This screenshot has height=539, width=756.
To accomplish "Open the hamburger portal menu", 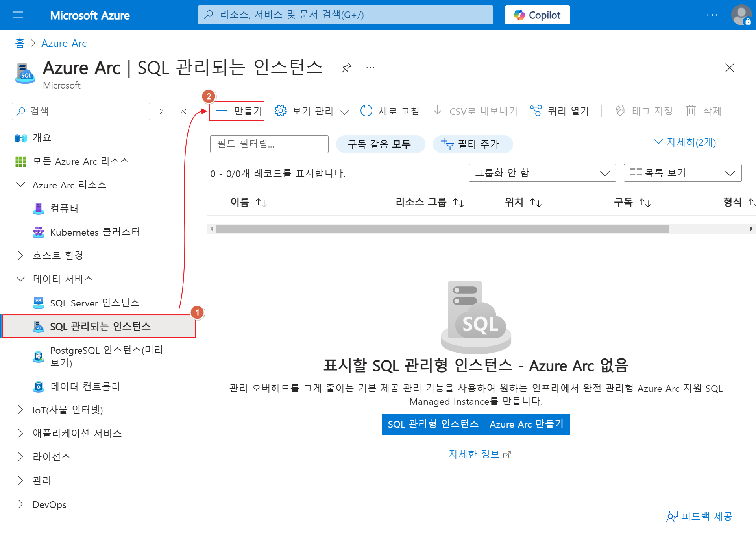I will 18,15.
